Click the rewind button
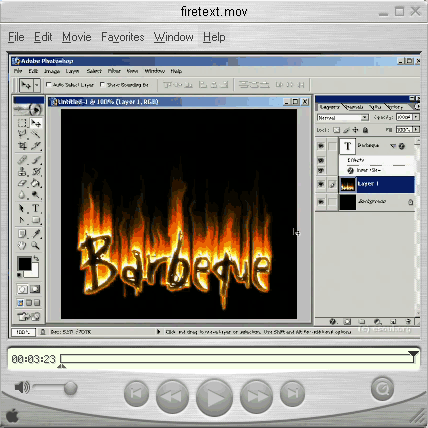Image resolution: width=428 pixels, height=428 pixels. pos(172,396)
